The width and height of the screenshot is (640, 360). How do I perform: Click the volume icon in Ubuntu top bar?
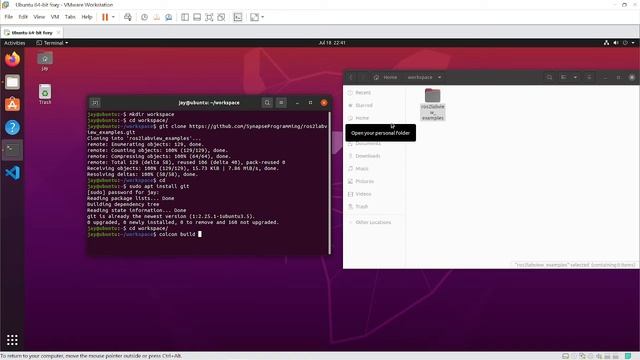pyautogui.click(x=616, y=43)
